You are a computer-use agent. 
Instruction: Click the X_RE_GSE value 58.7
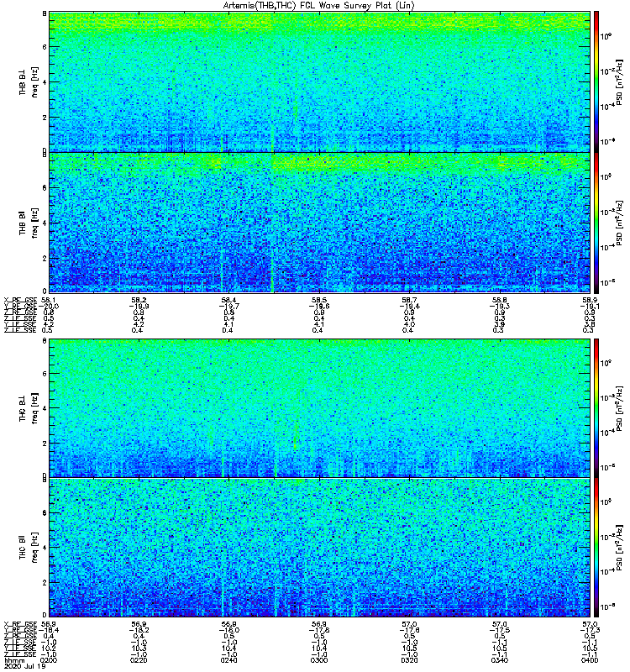409,300
